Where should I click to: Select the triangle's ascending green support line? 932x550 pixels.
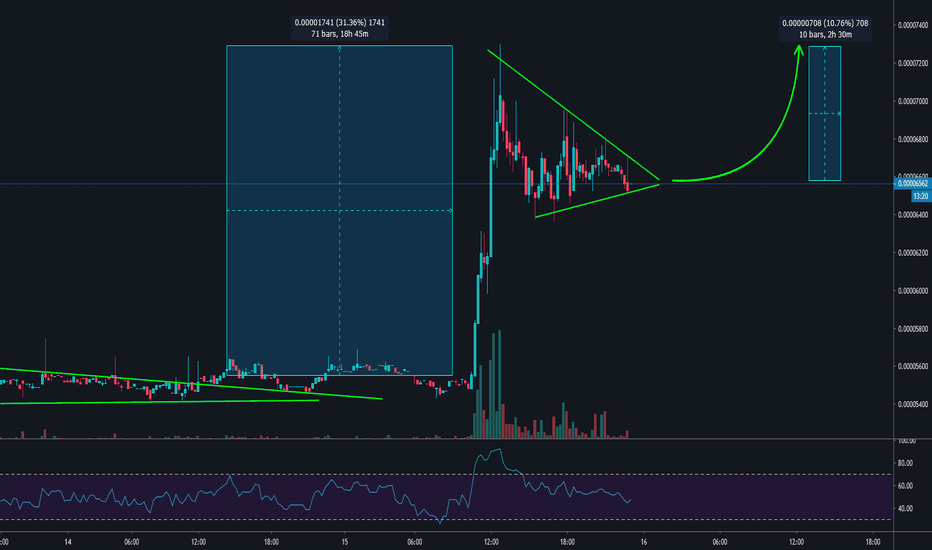point(597,201)
